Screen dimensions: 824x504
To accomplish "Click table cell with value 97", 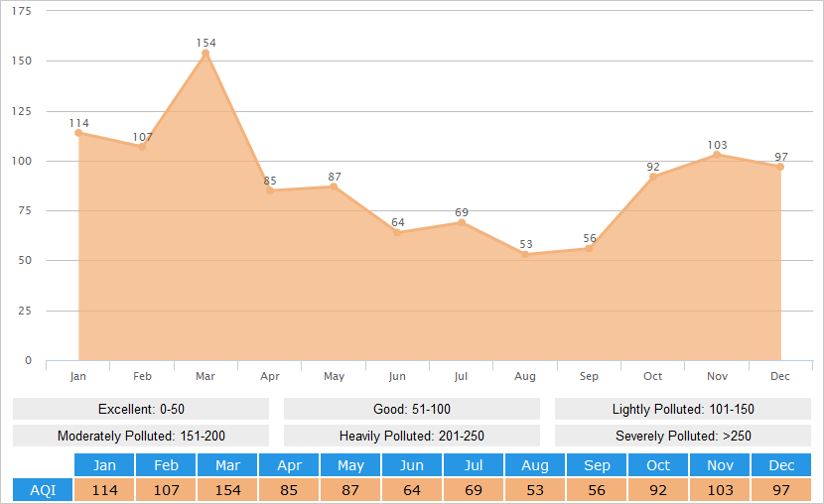I will tap(781, 490).
